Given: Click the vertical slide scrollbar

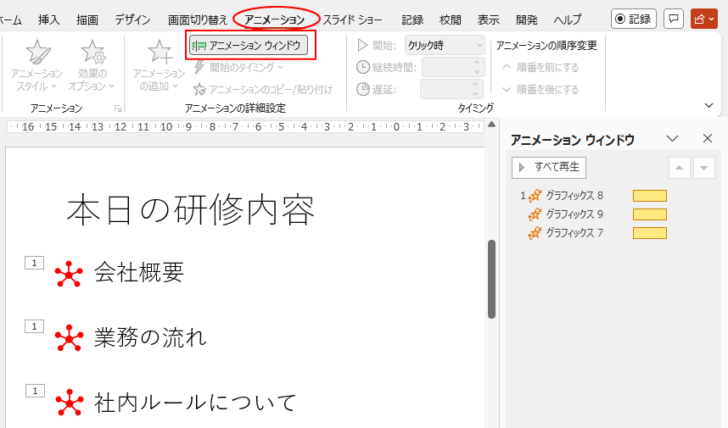Looking at the screenshot, I should pyautogui.click(x=491, y=280).
